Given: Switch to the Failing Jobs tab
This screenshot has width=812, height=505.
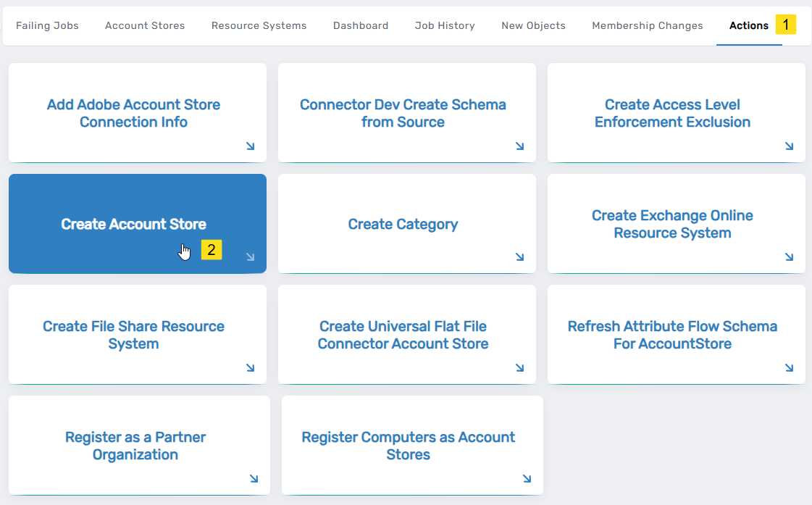Looking at the screenshot, I should point(47,25).
